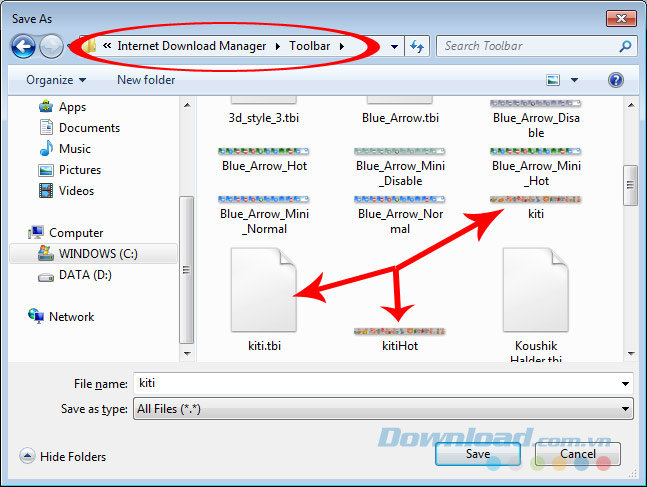Screen dimensions: 647x487
Task: Select Blue_Arrow_Mini_Normal thumbnail
Action: point(264,200)
